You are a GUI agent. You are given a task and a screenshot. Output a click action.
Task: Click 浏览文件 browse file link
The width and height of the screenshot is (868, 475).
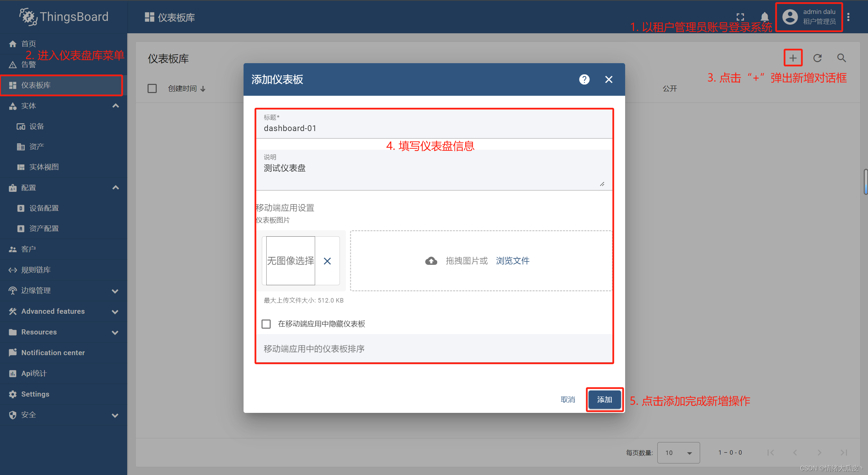(513, 261)
